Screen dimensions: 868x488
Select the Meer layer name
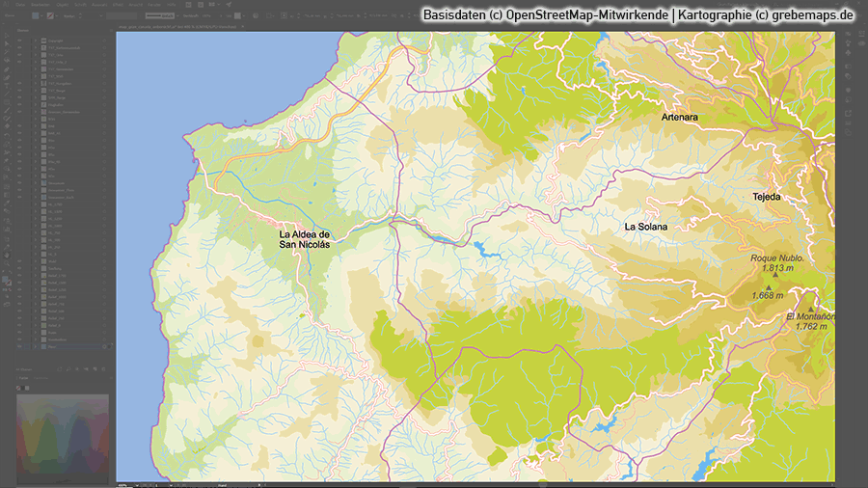coord(54,346)
